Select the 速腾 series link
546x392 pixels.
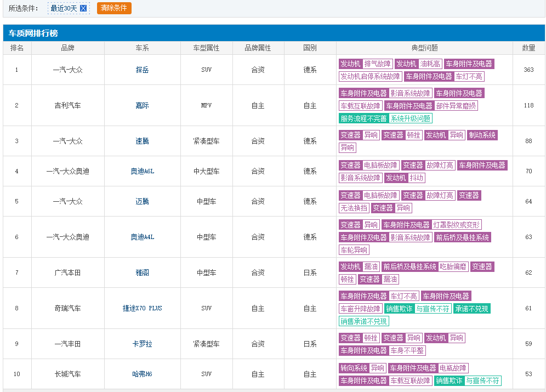[x=143, y=141]
